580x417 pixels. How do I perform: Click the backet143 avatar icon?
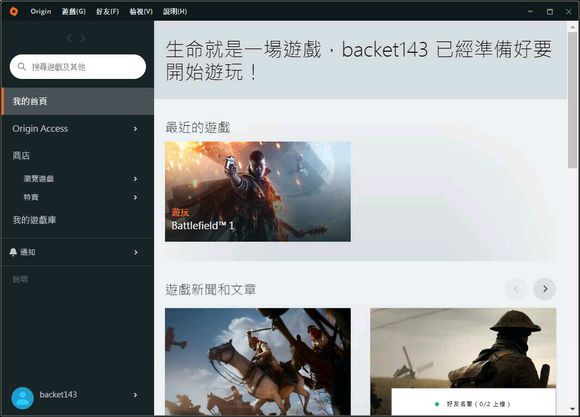point(23,398)
